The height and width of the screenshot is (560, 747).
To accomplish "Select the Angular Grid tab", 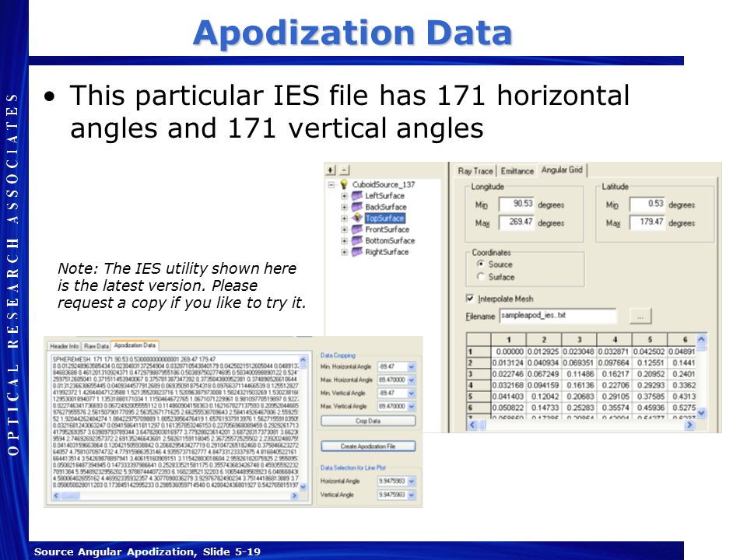I will (562, 170).
